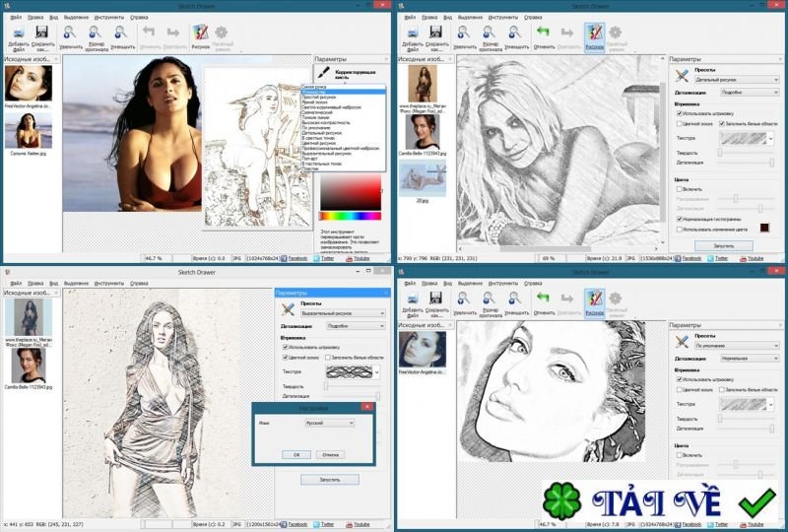Screen dimensions: 788x532
Task: Click Zoom Out magnifier in top-right window
Action: (514, 33)
